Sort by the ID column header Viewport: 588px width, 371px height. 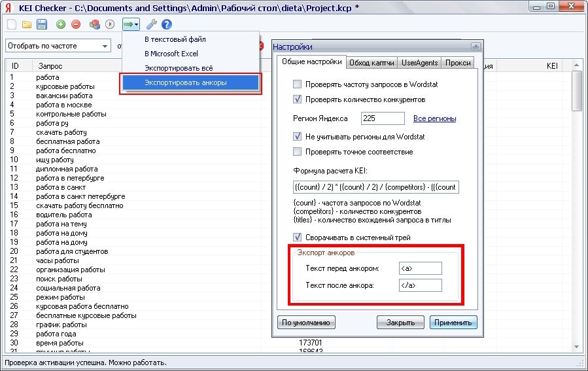tap(19, 66)
